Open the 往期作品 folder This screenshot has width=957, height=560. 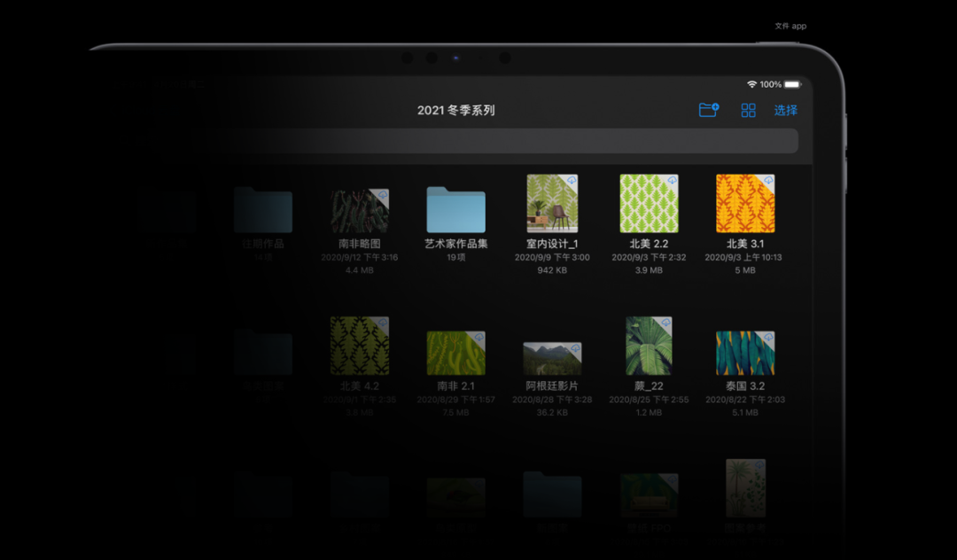(263, 210)
